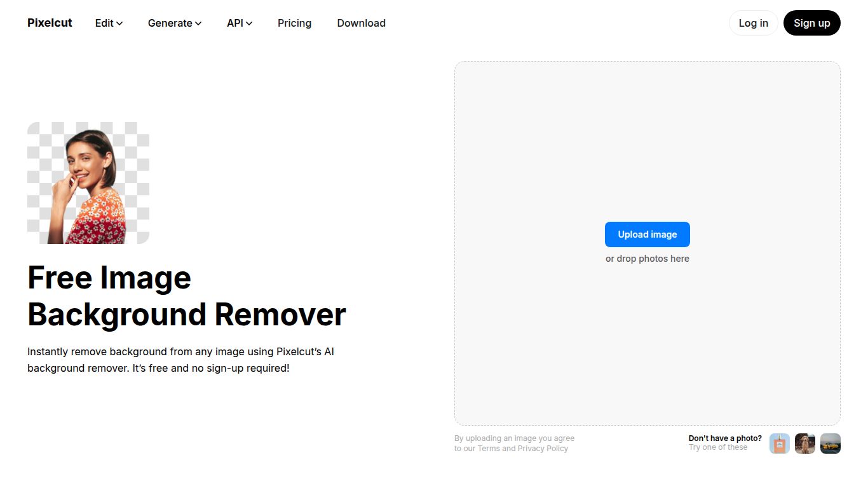Click the Log in button
This screenshot has height=488, width=868.
click(753, 23)
